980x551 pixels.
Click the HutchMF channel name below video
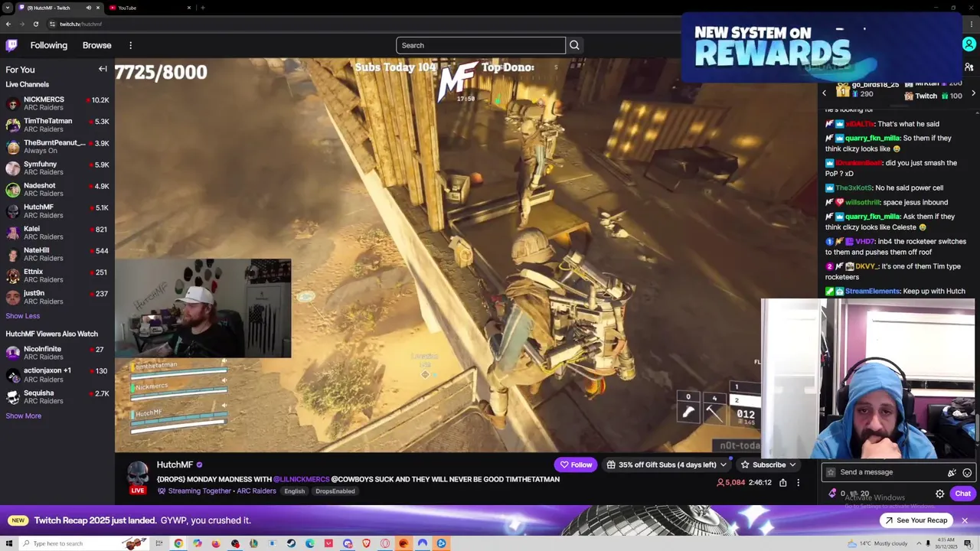(175, 465)
